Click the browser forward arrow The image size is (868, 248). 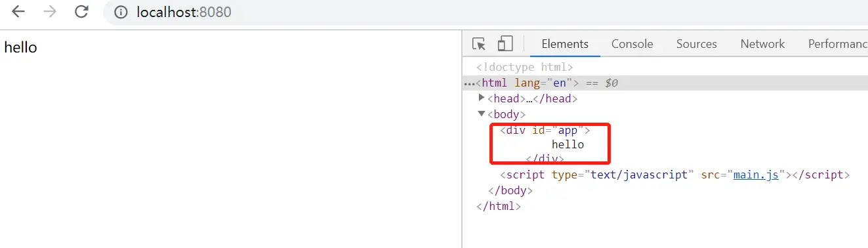(x=50, y=12)
